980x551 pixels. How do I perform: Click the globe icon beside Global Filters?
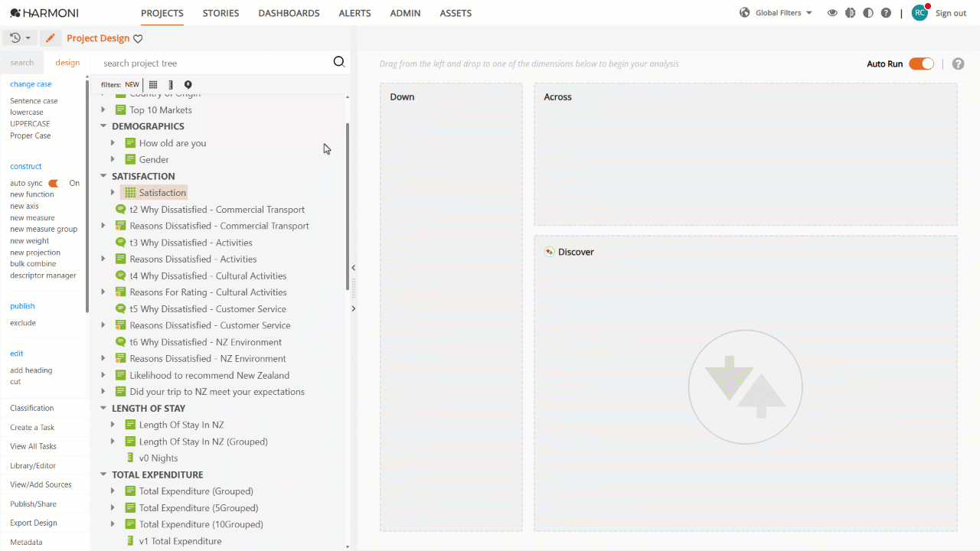[x=745, y=13]
